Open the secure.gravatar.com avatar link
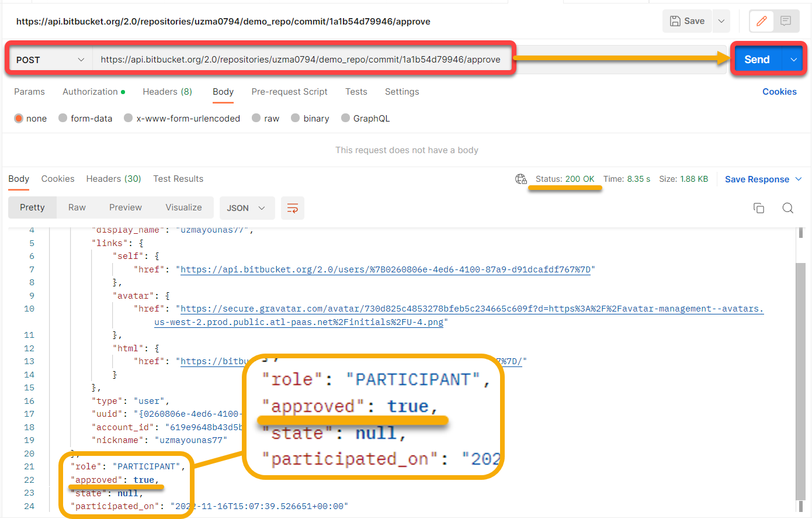 (x=459, y=315)
